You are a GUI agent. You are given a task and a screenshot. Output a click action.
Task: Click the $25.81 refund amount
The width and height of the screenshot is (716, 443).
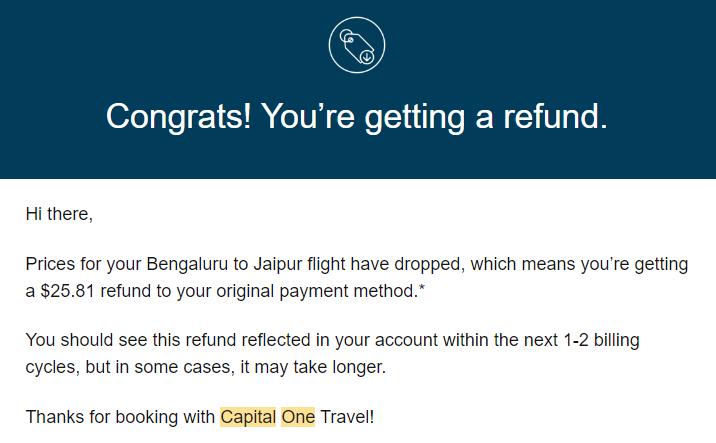click(67, 291)
